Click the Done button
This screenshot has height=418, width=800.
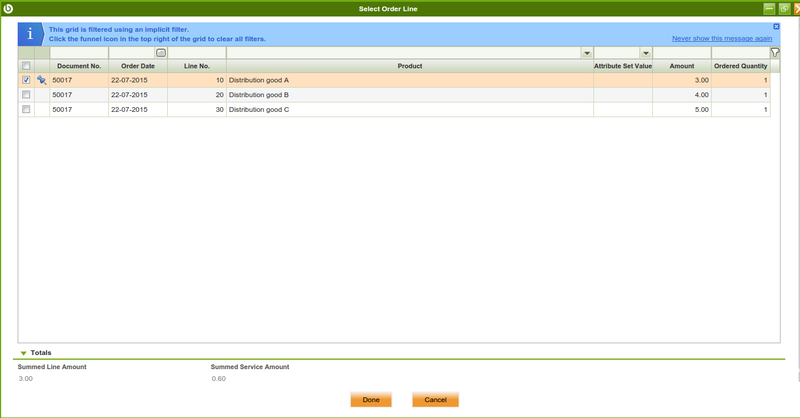pyautogui.click(x=371, y=400)
